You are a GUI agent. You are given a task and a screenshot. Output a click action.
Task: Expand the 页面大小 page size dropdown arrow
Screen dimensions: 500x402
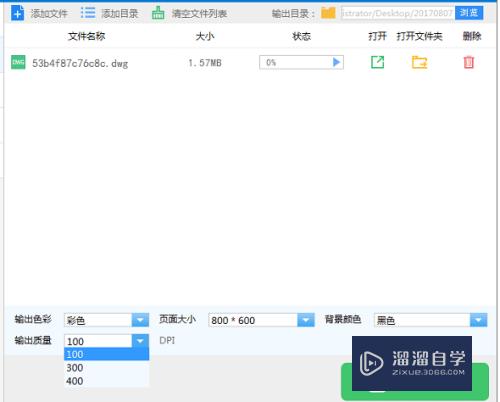click(x=306, y=320)
